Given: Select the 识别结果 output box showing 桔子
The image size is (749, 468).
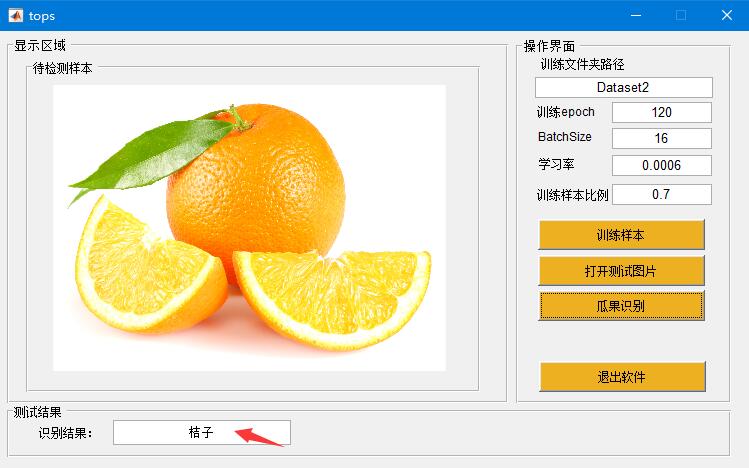Looking at the screenshot, I should click(x=202, y=432).
